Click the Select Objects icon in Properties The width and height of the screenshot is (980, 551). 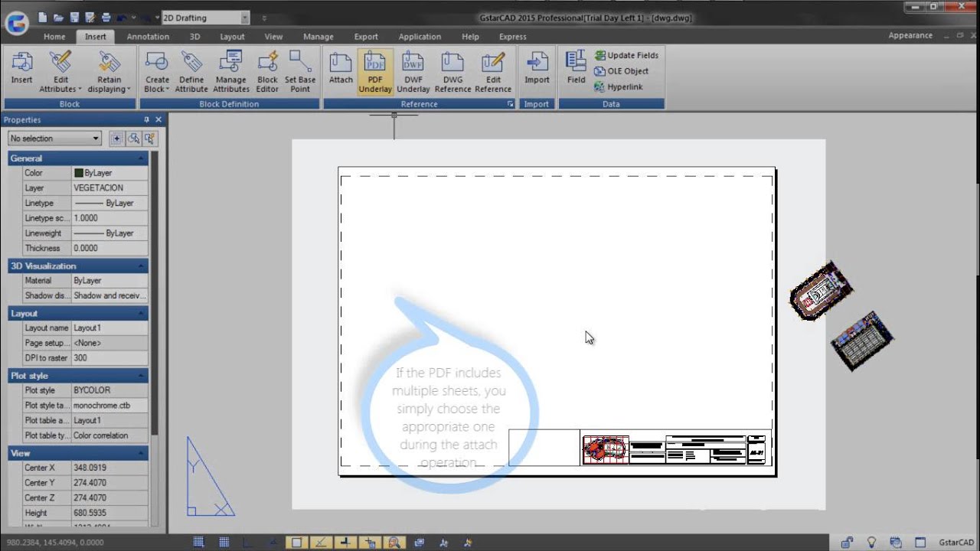point(133,139)
